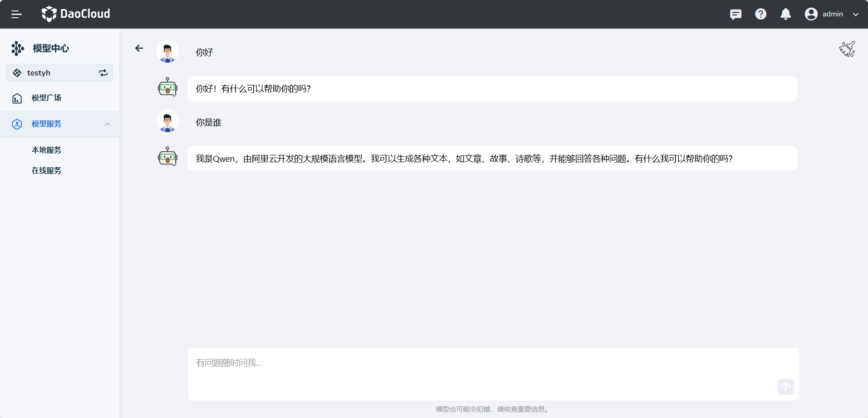
Task: Select the testyh workspace selector
Action: [59, 73]
